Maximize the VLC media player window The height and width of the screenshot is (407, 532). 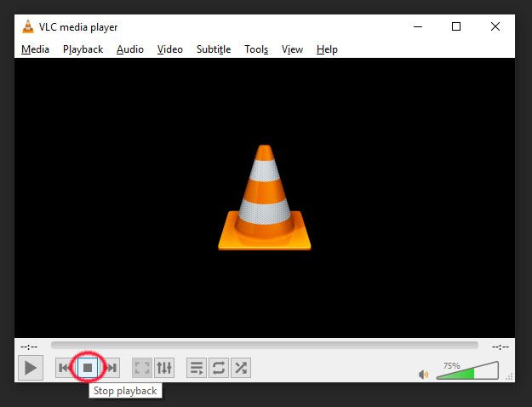pos(456,26)
